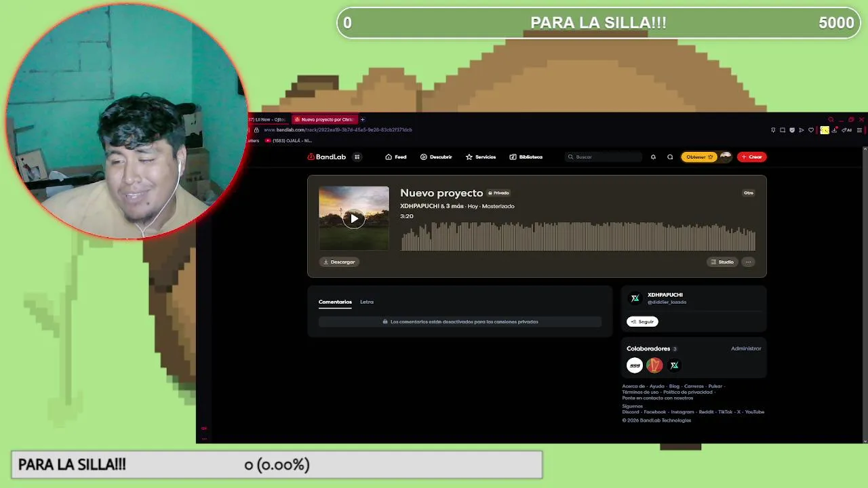Open the Descubrir section

tap(436, 157)
